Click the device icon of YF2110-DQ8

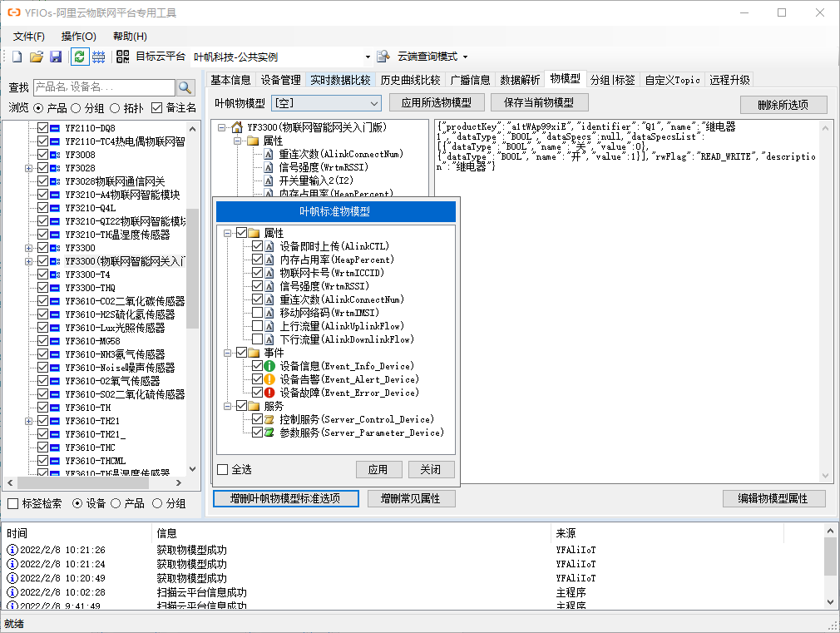click(55, 128)
